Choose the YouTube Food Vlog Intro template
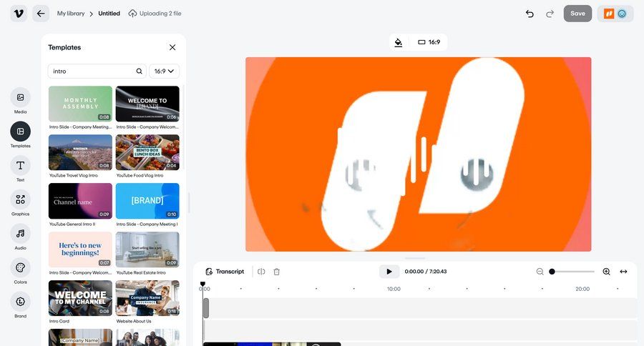Screen dimensions: 644x346 pos(147,152)
